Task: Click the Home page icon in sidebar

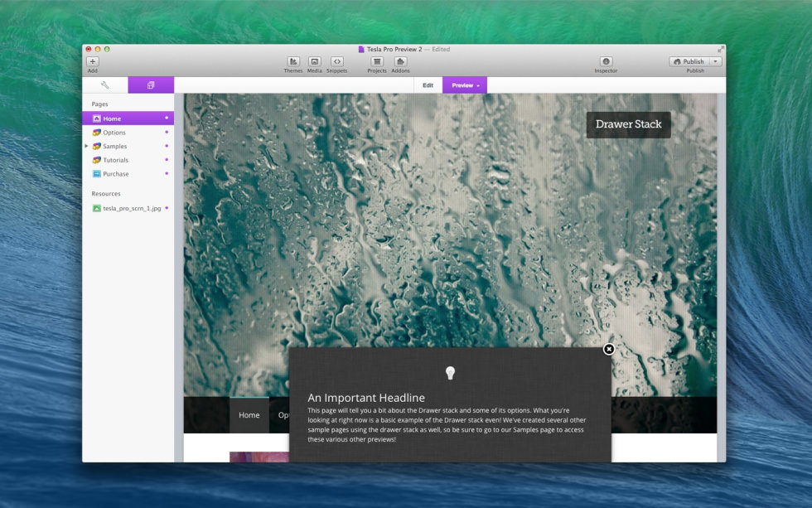Action: [96, 119]
